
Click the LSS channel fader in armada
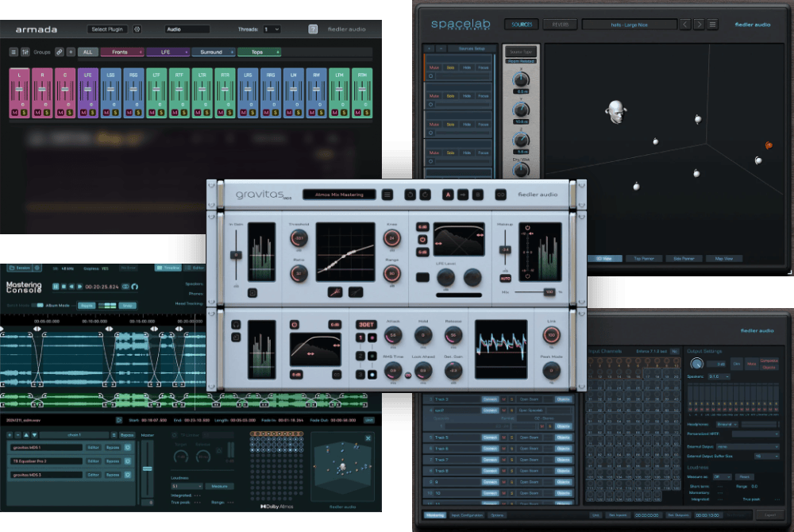click(110, 90)
